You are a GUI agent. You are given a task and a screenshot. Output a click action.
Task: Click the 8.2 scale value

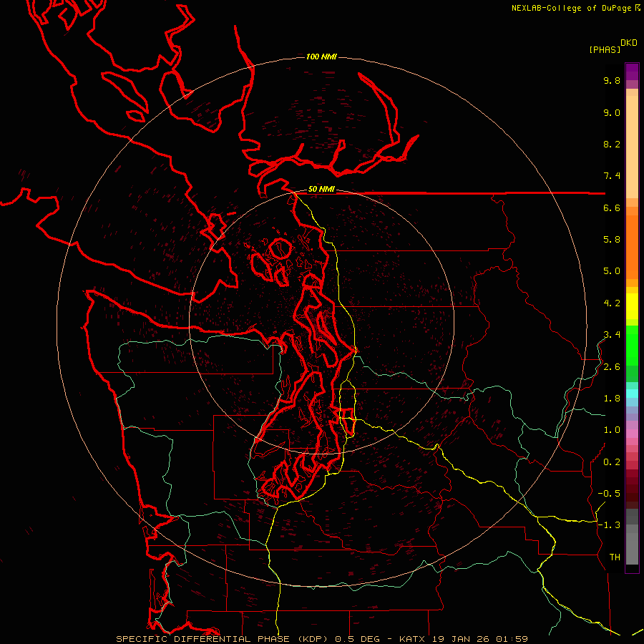(x=612, y=144)
